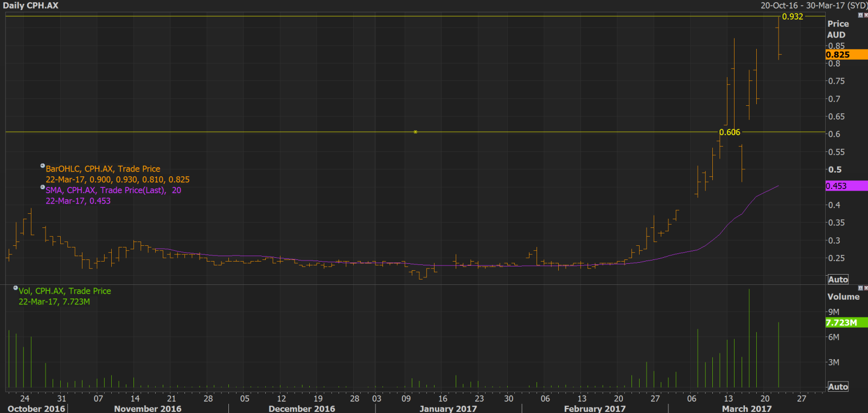Click the Daily CPH.AX chart title

point(31,5)
